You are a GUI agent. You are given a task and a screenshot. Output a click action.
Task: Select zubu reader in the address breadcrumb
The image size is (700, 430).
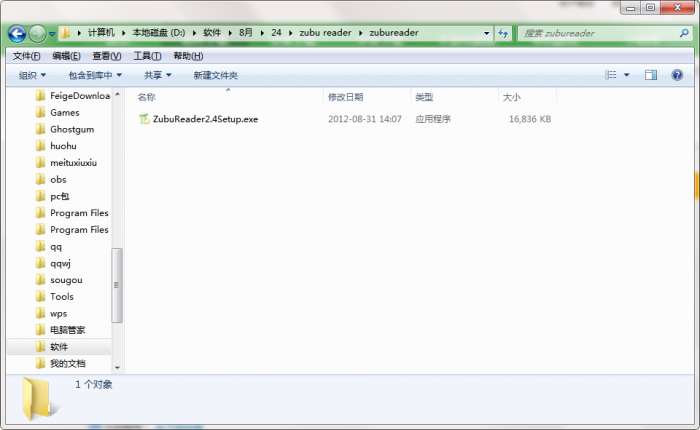click(325, 33)
